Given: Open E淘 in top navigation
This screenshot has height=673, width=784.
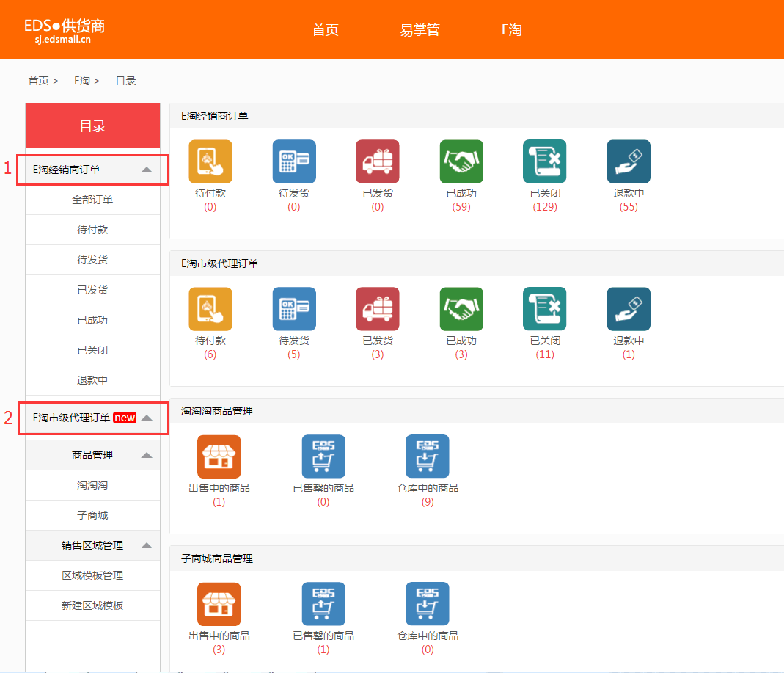Looking at the screenshot, I should pos(512,30).
